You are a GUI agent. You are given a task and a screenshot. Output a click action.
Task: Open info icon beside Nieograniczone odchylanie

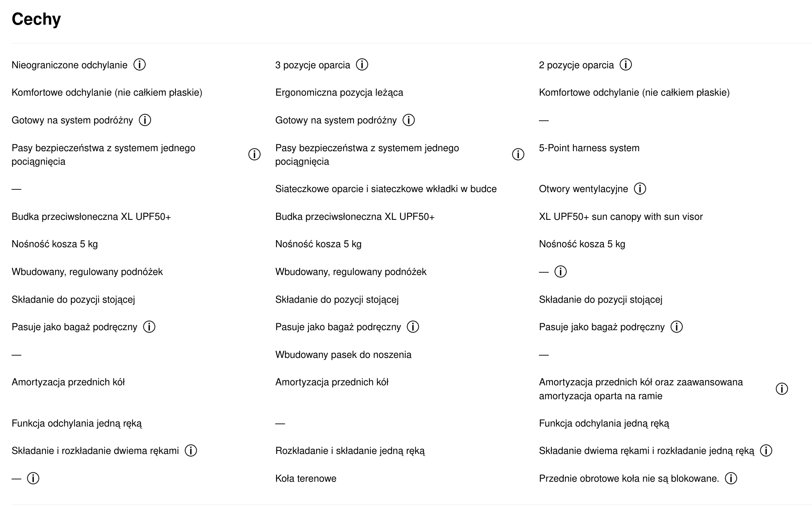coord(140,65)
